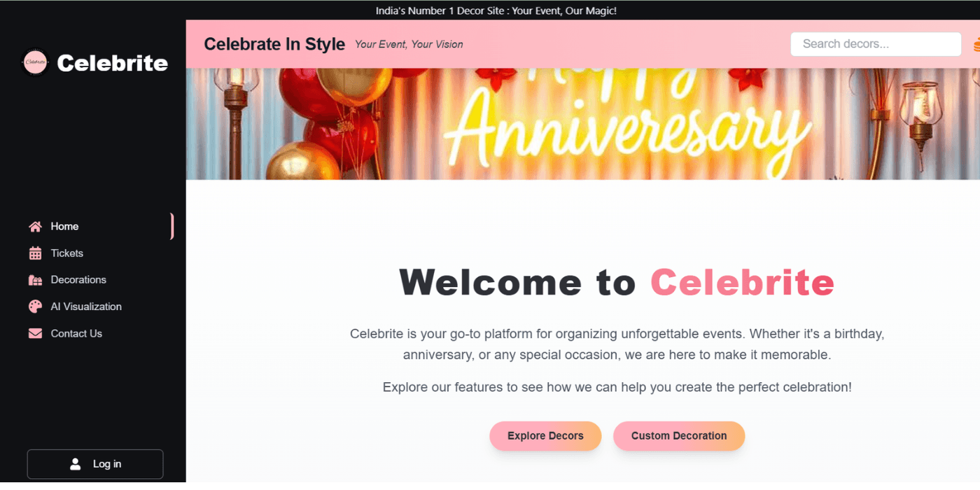Click the orange icon beside search box

(976, 45)
